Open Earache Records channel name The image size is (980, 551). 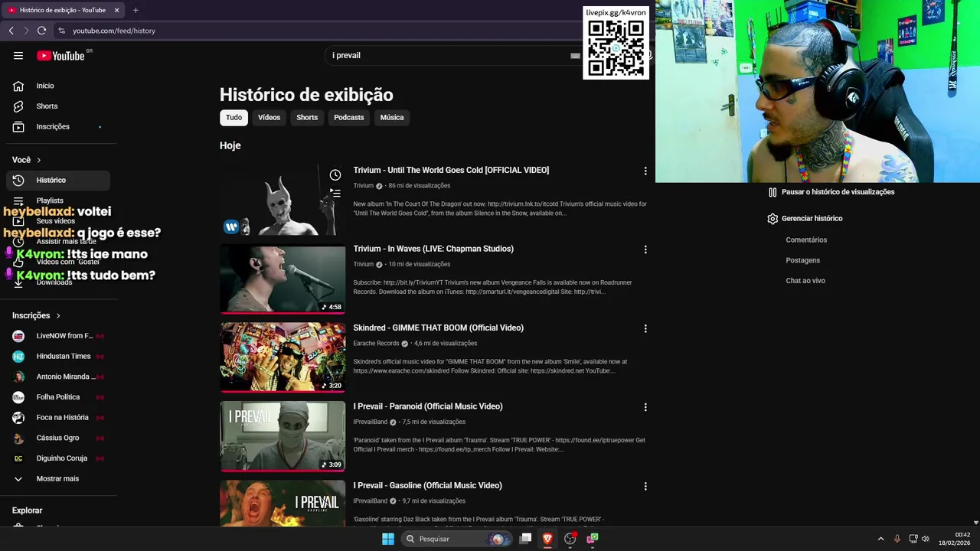point(376,344)
